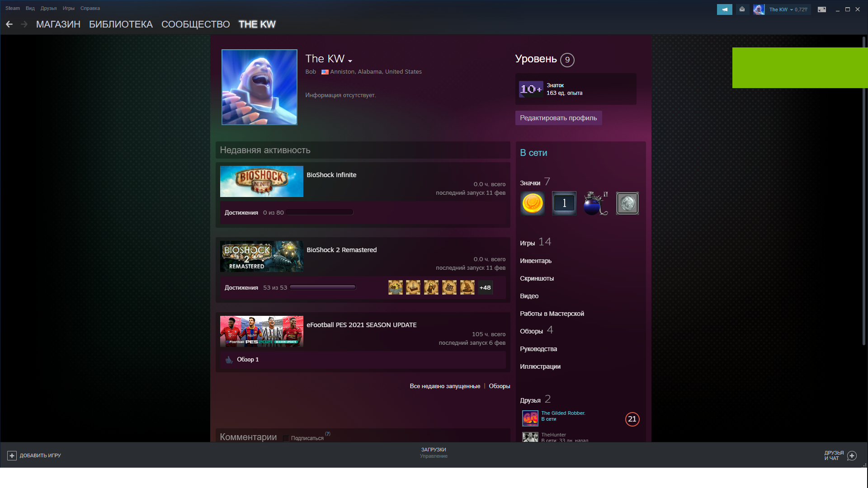Go to the СООБЩЕСТВО tab
This screenshot has height=488, width=868.
pyautogui.click(x=196, y=24)
